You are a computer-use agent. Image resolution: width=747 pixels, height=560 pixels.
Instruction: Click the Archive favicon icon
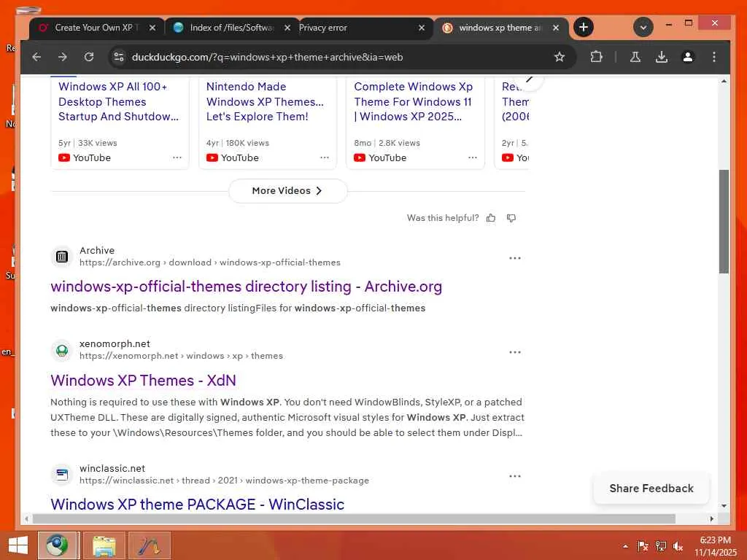pos(61,257)
